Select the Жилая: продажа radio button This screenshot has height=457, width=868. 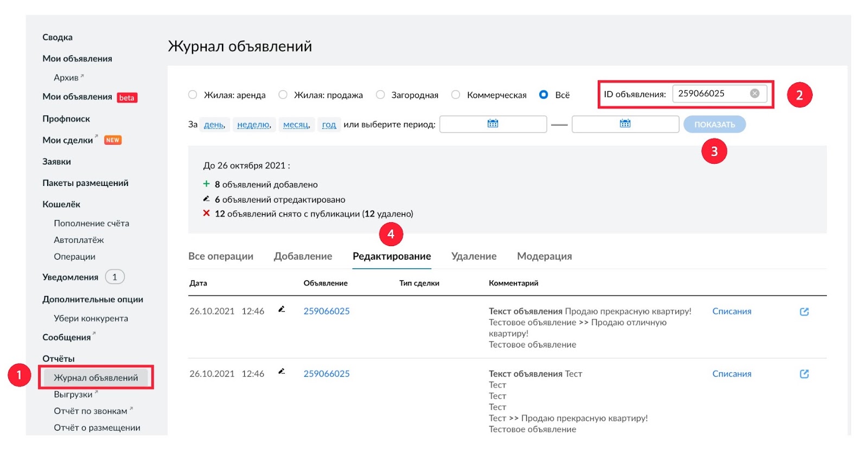283,95
